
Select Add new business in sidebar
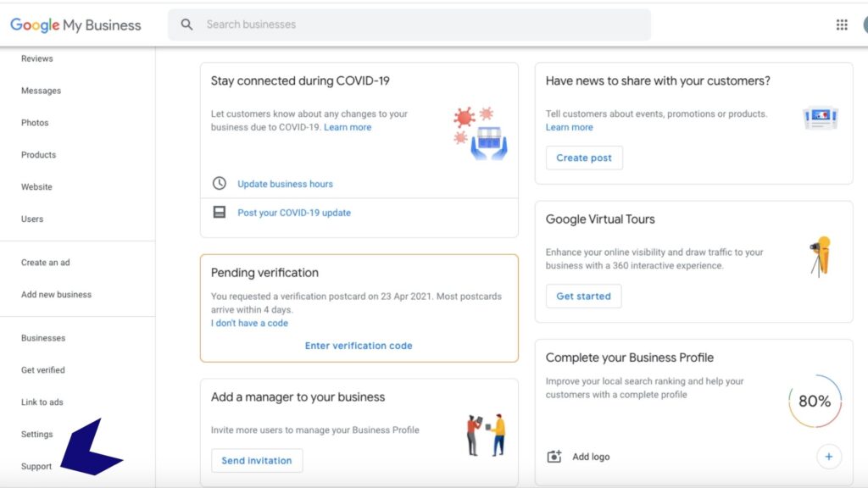coord(57,295)
